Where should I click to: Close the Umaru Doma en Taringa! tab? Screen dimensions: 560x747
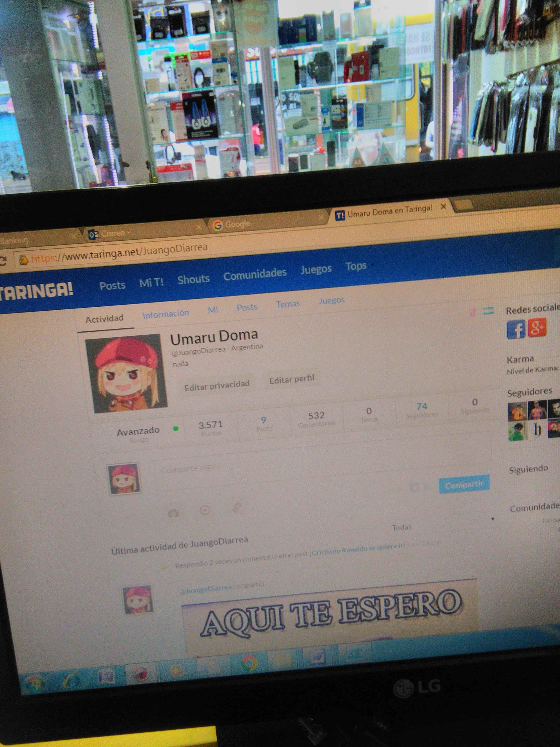coord(444,207)
